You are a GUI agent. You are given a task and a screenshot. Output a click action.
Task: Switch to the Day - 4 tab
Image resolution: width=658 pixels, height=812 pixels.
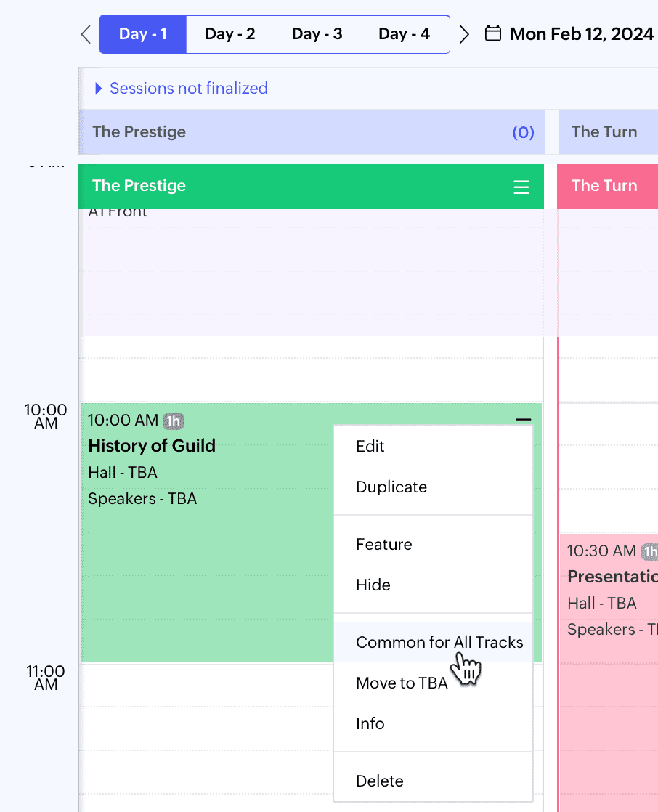[x=404, y=34]
